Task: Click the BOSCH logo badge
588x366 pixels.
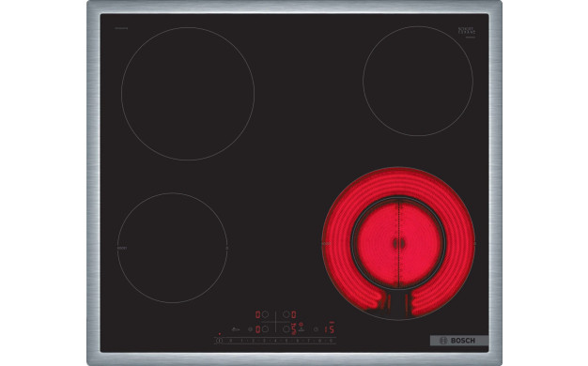Action: pyautogui.click(x=459, y=340)
